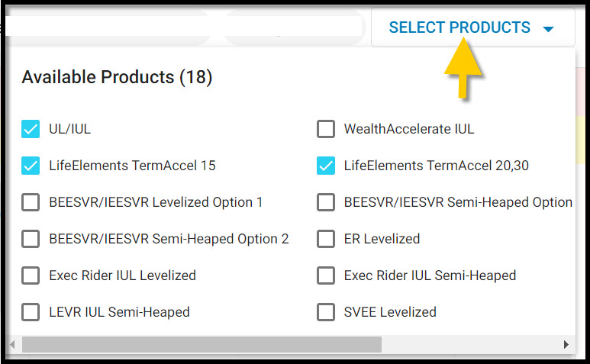Uncheck LifeElements TermAccel 15
Image resolution: width=590 pixels, height=364 pixels.
tap(31, 166)
